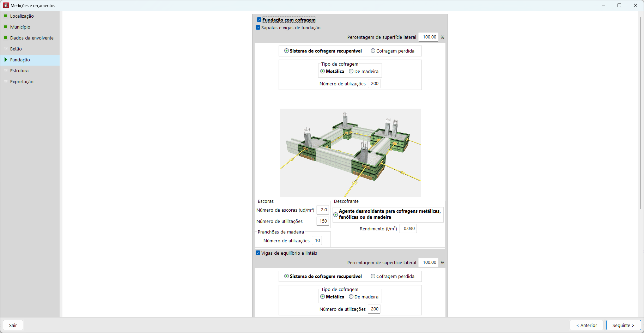Edit Escoras Número de utilizações field
Screen dimensions: 644x333
(x=323, y=221)
